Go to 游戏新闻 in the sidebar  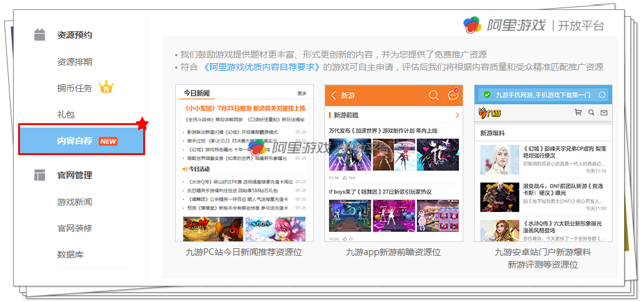click(x=74, y=202)
